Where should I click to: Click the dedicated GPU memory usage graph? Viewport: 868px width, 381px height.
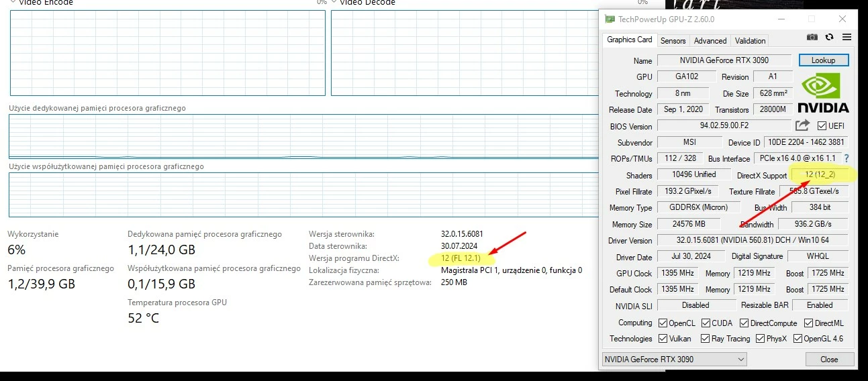[x=305, y=136]
